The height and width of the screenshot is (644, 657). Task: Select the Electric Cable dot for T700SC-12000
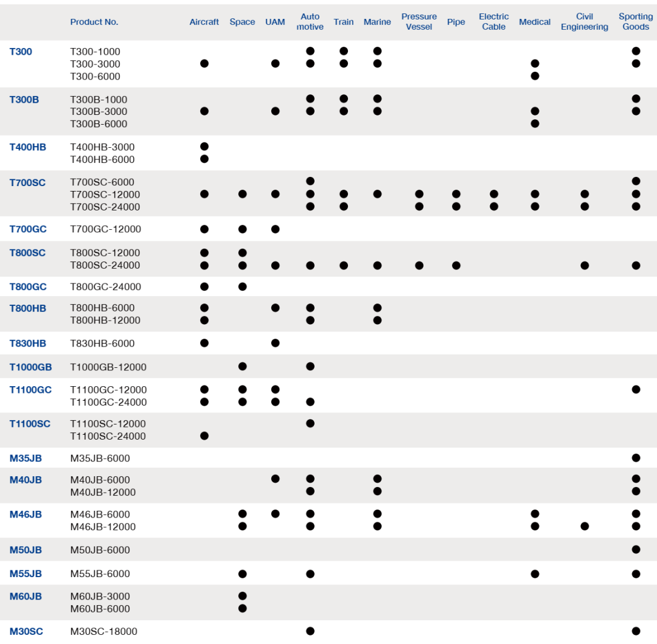click(494, 194)
